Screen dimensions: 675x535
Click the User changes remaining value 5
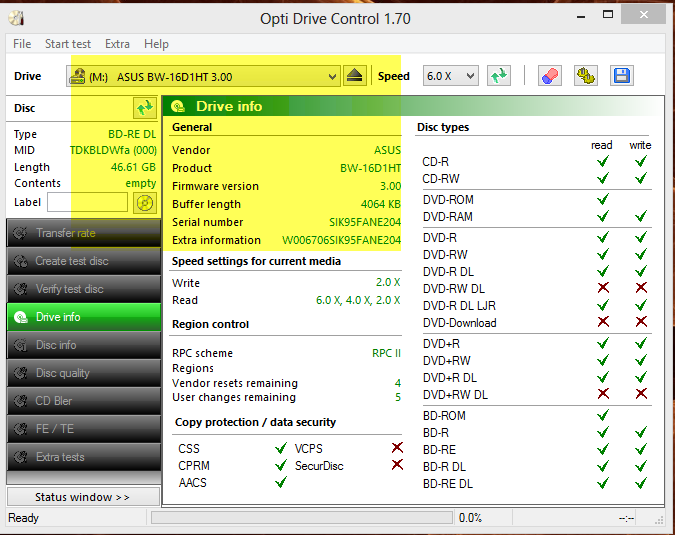click(398, 397)
